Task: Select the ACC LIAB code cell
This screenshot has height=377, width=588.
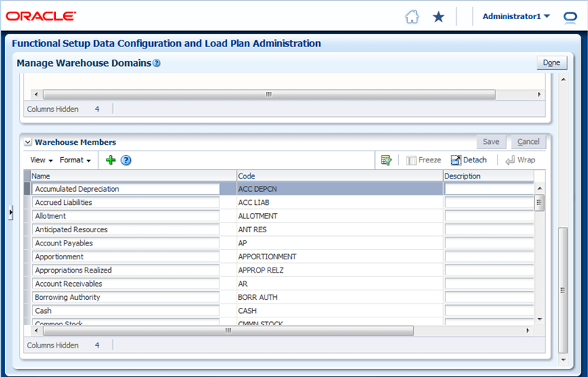Action: [x=340, y=203]
